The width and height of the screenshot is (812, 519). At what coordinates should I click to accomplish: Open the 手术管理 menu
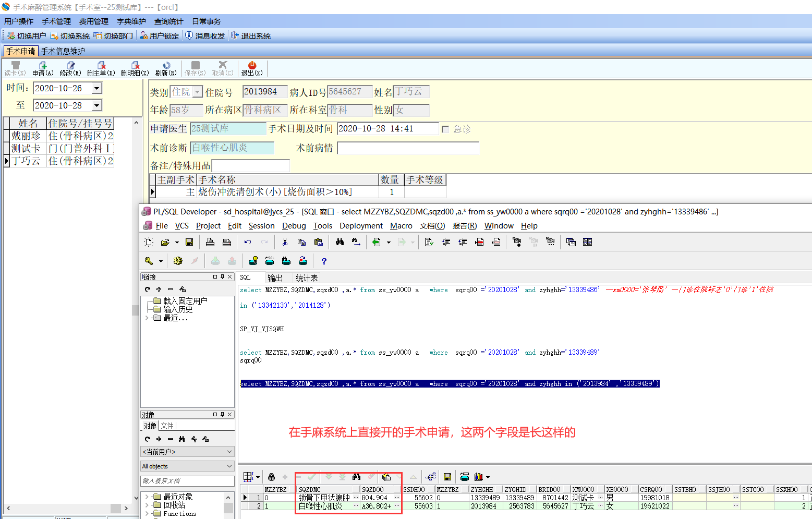click(x=56, y=21)
